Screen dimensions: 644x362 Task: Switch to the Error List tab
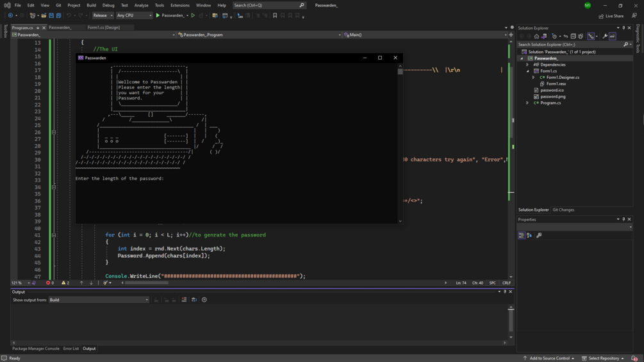pyautogui.click(x=71, y=349)
